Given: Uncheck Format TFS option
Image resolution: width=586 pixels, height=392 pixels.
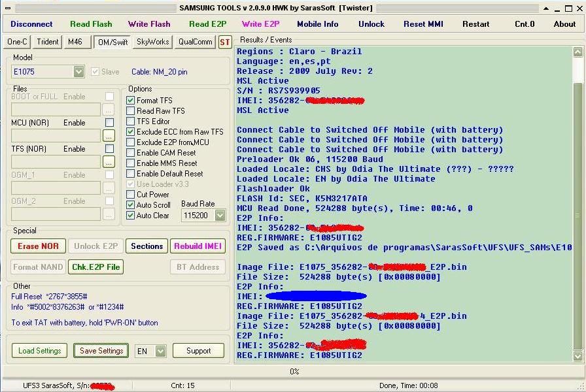Looking at the screenshot, I should coord(130,101).
